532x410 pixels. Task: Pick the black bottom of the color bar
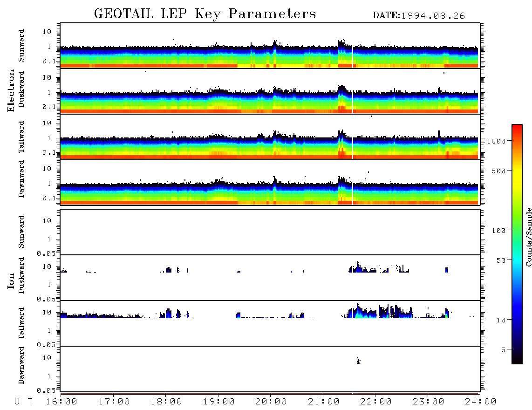pyautogui.click(x=517, y=360)
